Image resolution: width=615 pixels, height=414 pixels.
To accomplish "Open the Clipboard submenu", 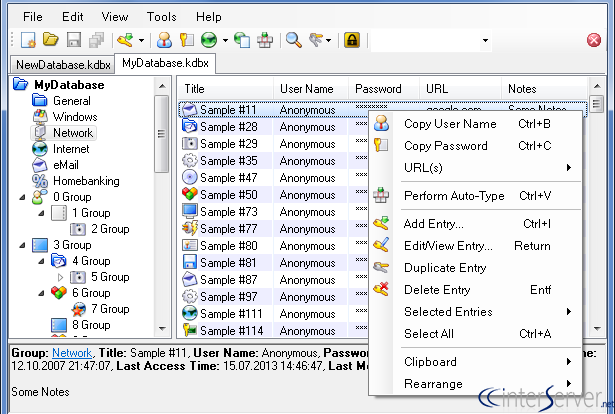I will [475, 362].
